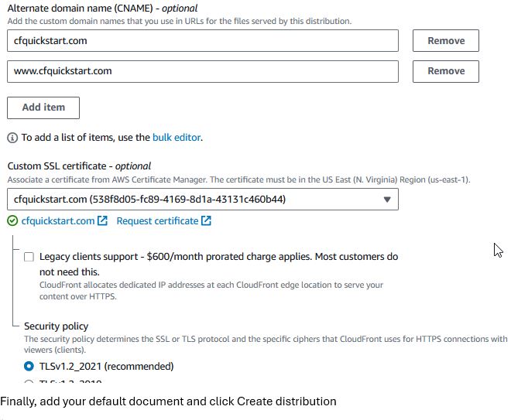Open the cfquickstart.com certificate link
The image size is (511, 420).
[58, 221]
